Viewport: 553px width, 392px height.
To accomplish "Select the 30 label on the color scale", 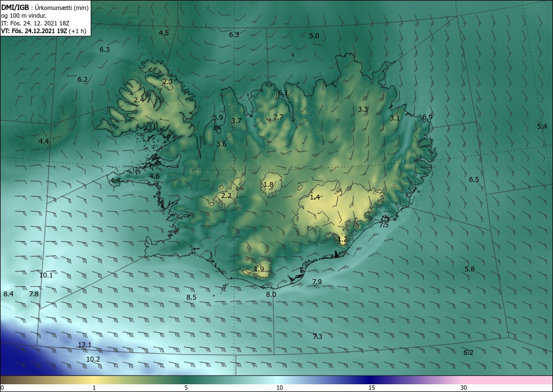I will click(x=464, y=388).
